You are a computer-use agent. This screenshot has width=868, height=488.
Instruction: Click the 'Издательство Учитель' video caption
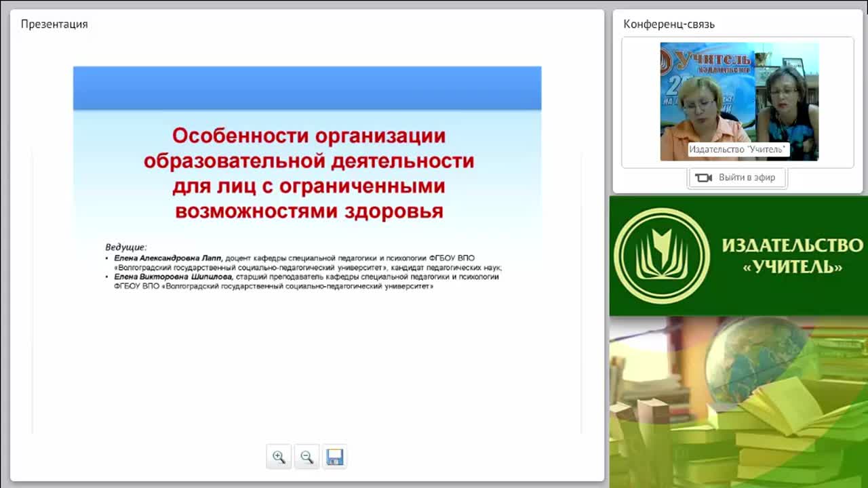click(738, 149)
